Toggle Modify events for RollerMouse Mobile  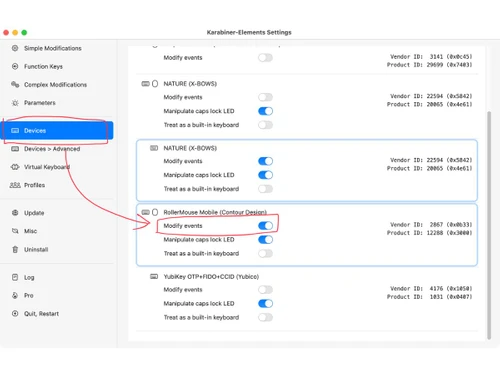265,226
